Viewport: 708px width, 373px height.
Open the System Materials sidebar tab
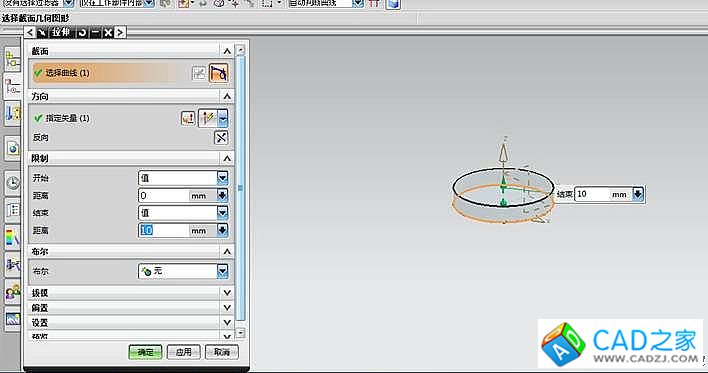pyautogui.click(x=12, y=210)
